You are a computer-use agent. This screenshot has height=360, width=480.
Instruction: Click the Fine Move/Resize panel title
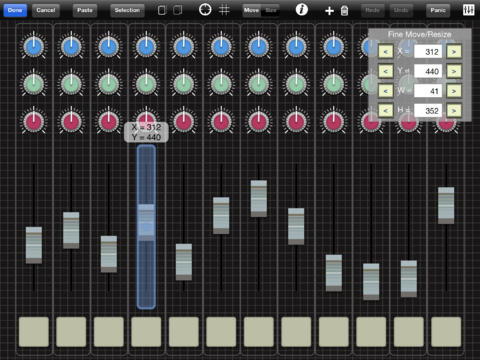click(x=420, y=34)
